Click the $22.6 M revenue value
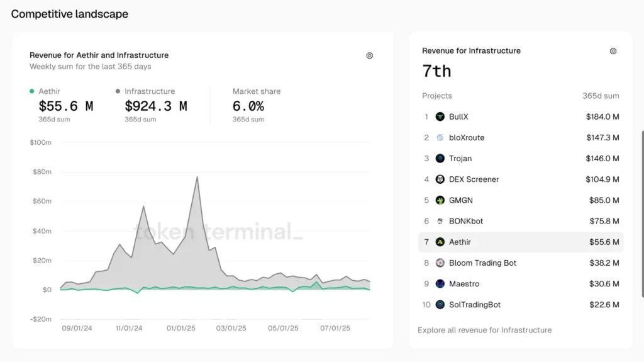 pyautogui.click(x=604, y=305)
